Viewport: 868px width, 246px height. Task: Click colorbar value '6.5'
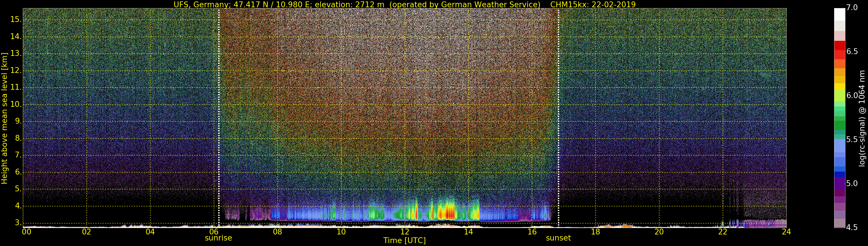(x=852, y=52)
